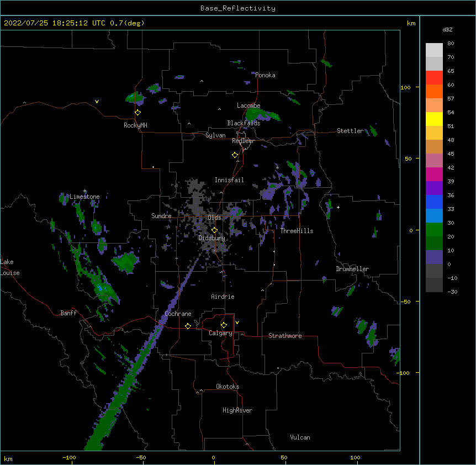476x465 pixels.
Task: Select the yellow diamond marker south of RedDeer
Action: tap(235, 155)
